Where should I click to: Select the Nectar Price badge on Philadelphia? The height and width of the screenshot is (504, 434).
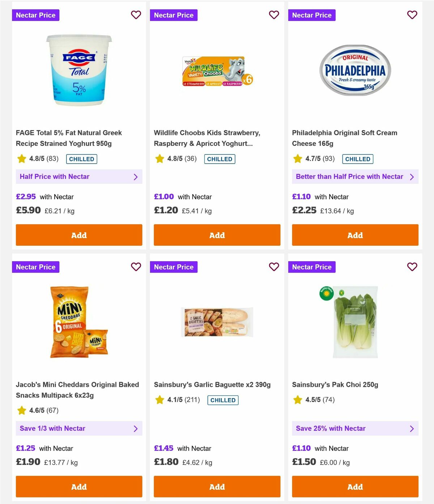click(312, 15)
